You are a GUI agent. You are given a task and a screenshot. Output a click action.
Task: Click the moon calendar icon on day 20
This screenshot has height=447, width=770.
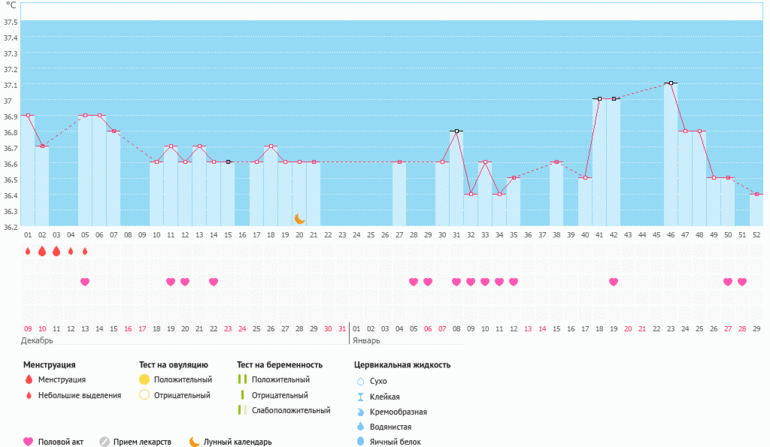[299, 218]
